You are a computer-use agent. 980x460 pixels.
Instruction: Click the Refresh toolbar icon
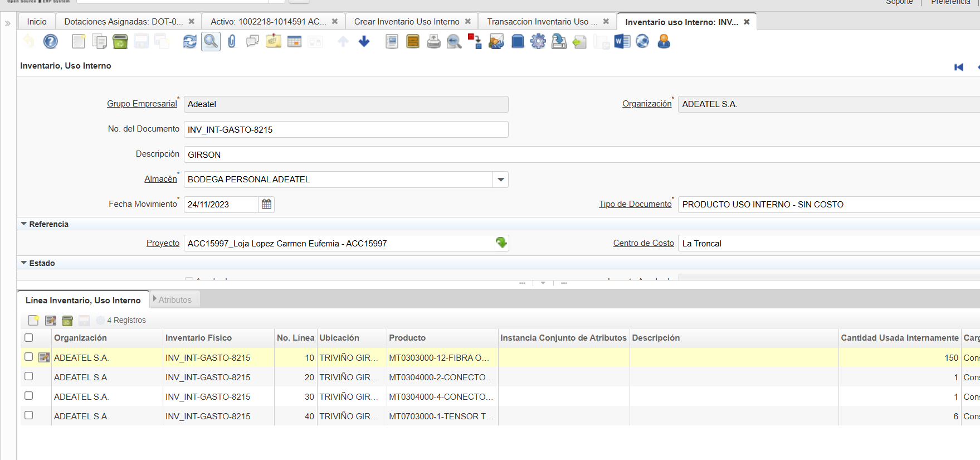point(190,41)
